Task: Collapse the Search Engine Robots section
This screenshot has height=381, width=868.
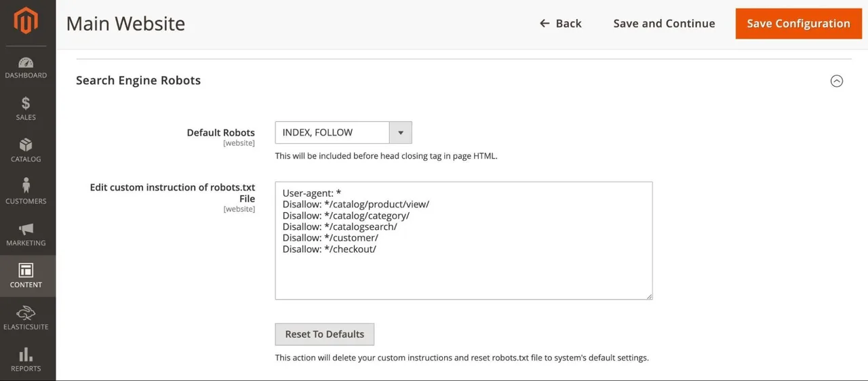Action: click(x=837, y=81)
